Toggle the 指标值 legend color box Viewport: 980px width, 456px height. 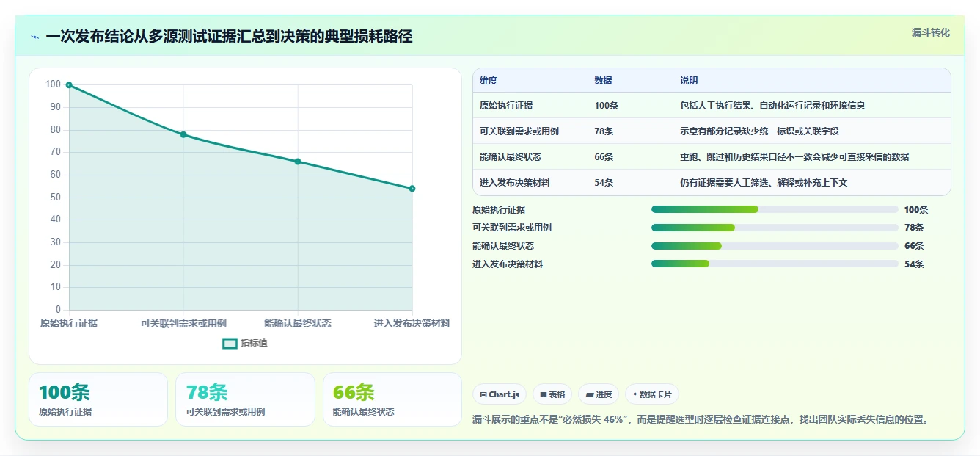coord(230,343)
